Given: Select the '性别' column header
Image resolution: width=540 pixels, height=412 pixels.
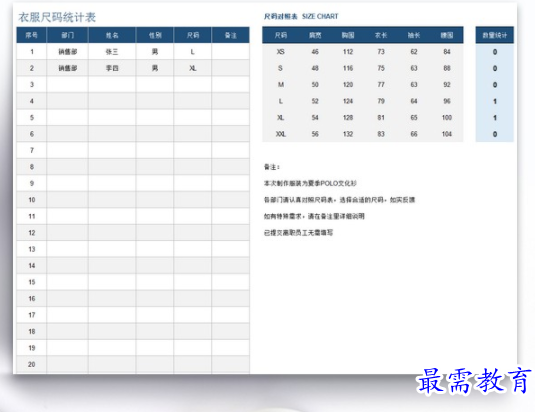Looking at the screenshot, I should tap(155, 35).
